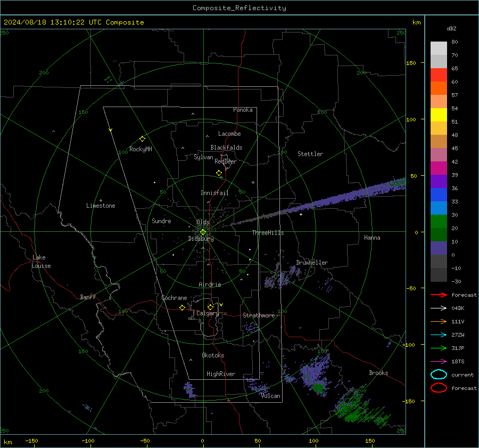Click the long beam echo toward the northeast
This screenshot has width=479, height=448.
tap(318, 203)
